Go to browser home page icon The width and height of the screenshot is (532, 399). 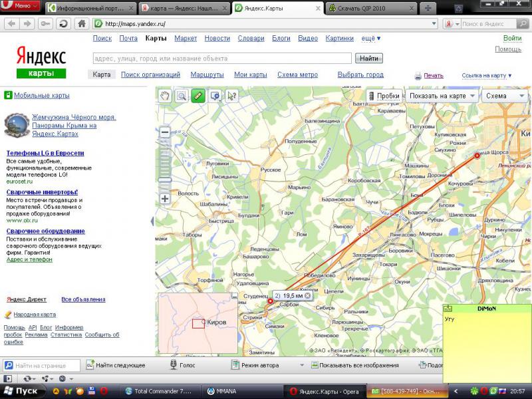tap(81, 23)
